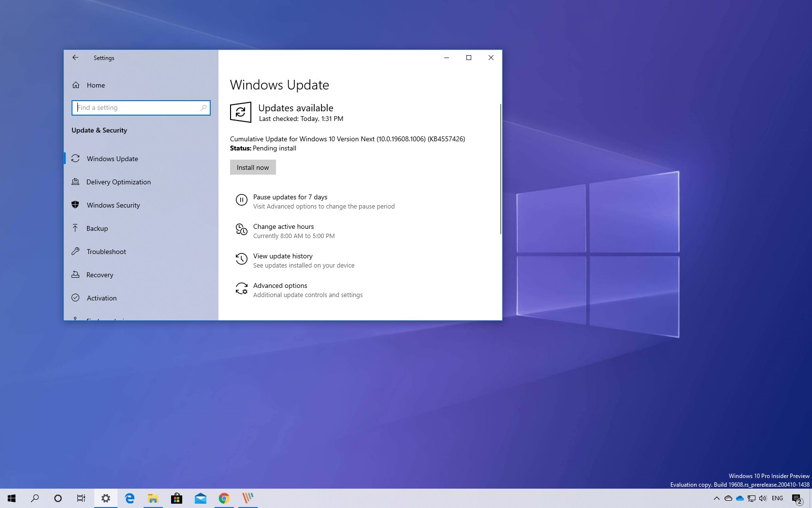This screenshot has height=508, width=812.
Task: Expand hidden icons in the system tray
Action: coord(717,498)
